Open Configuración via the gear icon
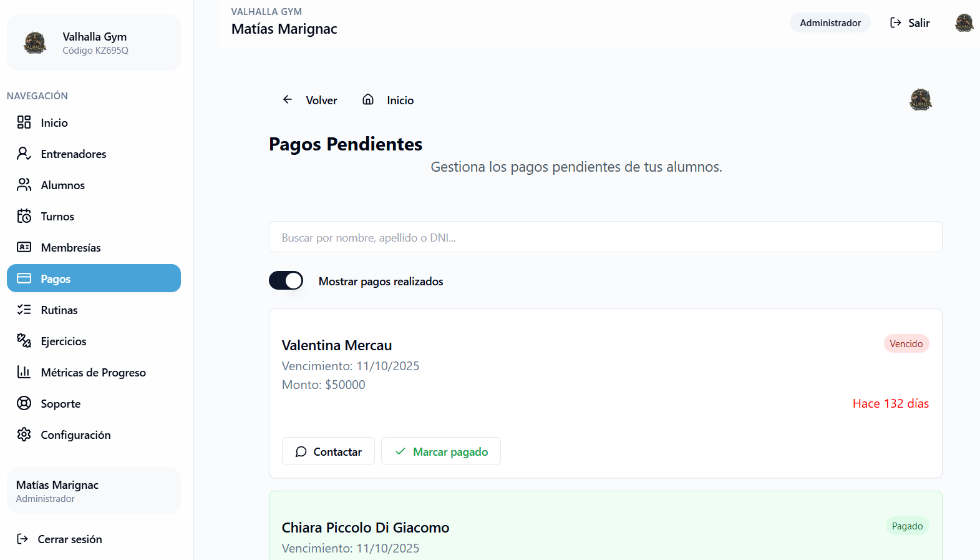 (24, 435)
